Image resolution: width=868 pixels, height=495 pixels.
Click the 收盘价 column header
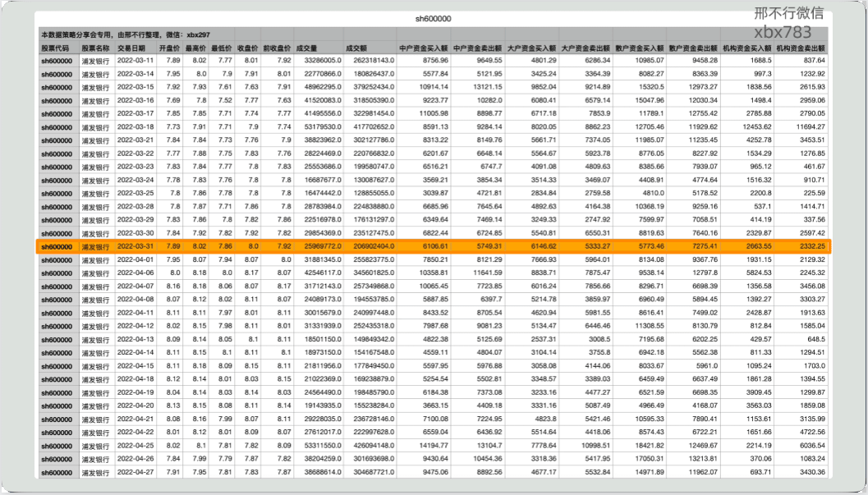click(x=247, y=48)
